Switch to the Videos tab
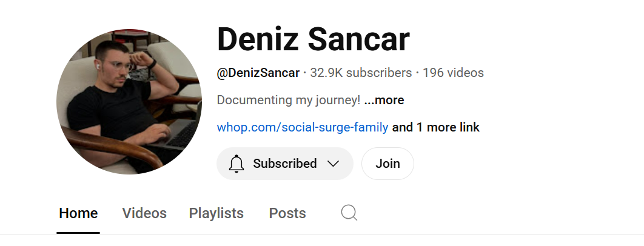644x246 pixels. point(144,213)
